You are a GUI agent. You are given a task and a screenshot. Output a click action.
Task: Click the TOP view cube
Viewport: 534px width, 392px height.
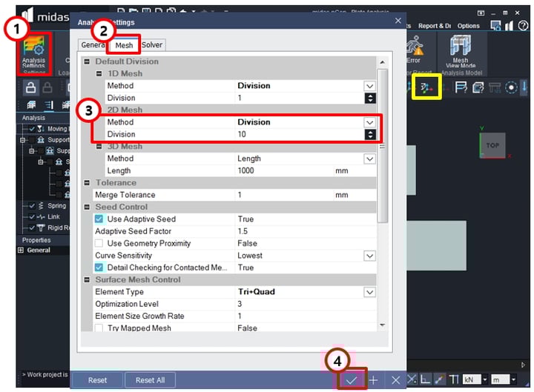tap(492, 146)
